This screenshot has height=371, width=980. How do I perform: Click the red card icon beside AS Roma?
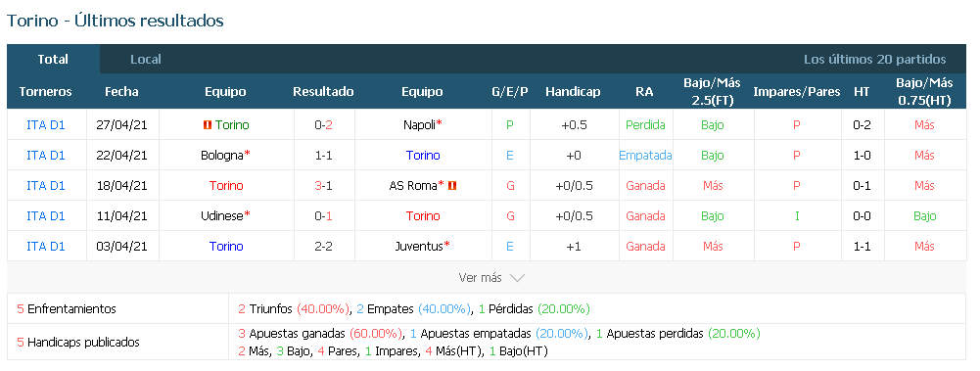pos(452,186)
